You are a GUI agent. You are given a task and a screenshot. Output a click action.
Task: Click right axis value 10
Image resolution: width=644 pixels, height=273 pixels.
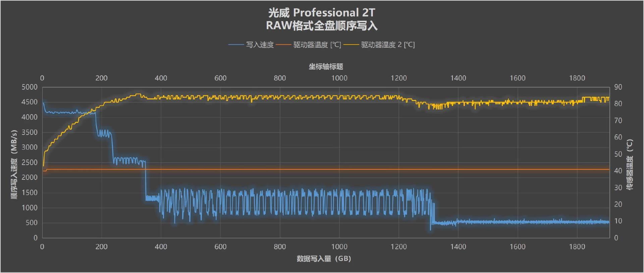pos(618,221)
